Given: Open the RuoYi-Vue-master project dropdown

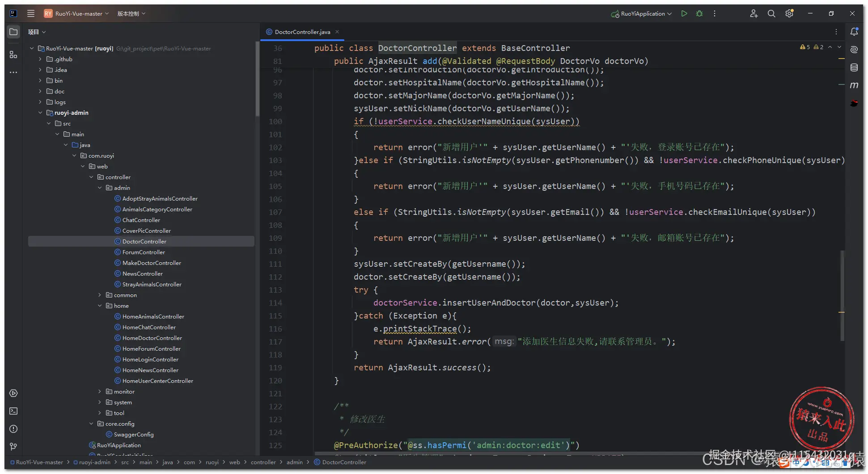Looking at the screenshot, I should pos(76,13).
